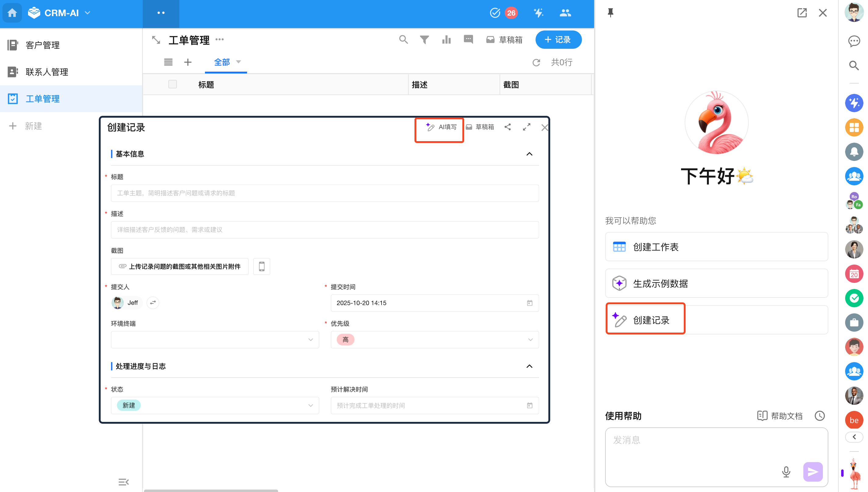Open the share icon in create record dialog

click(507, 127)
